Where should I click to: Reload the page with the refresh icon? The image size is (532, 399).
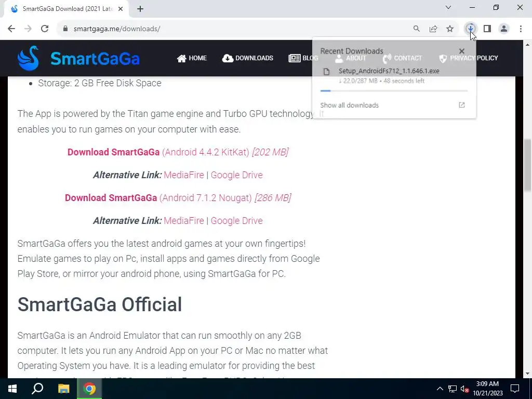coord(45,29)
